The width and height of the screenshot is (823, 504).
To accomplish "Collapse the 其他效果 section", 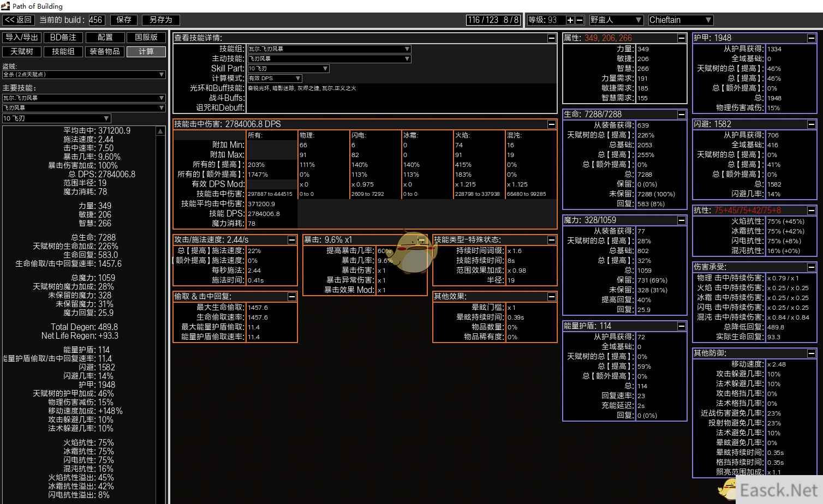I will (552, 297).
